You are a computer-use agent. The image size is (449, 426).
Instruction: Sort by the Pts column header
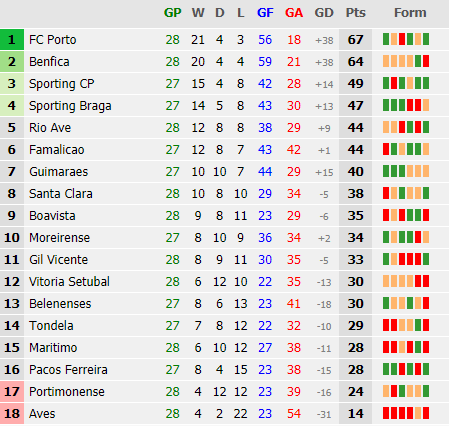(355, 13)
